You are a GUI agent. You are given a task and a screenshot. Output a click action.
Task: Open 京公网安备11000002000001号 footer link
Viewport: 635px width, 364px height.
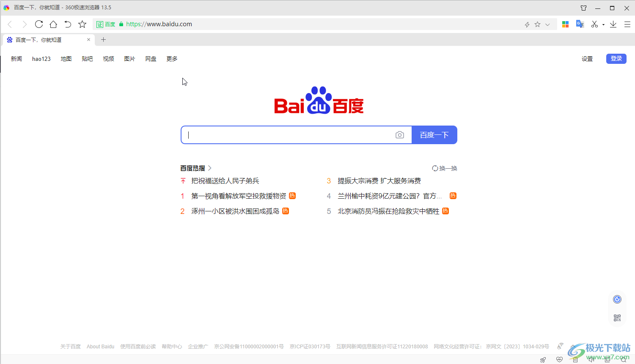(249, 347)
